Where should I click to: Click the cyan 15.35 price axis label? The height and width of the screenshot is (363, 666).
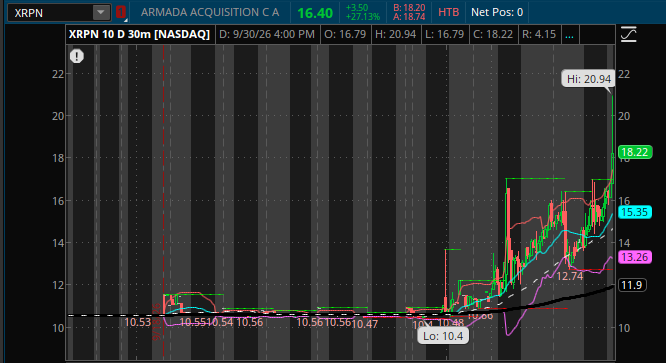coord(635,212)
